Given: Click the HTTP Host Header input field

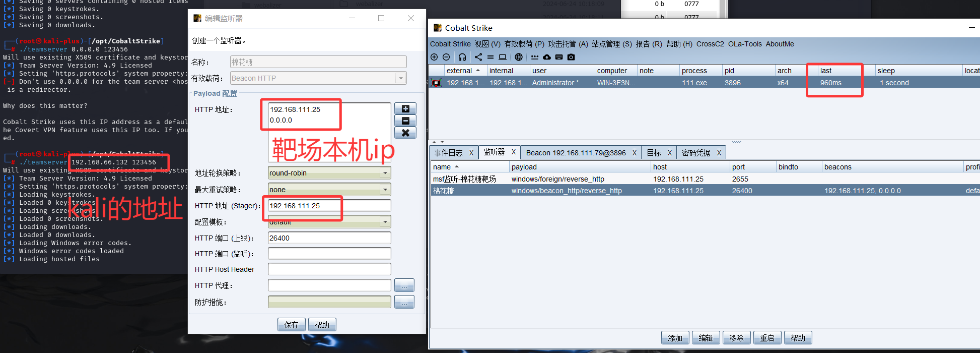Looking at the screenshot, I should 329,269.
